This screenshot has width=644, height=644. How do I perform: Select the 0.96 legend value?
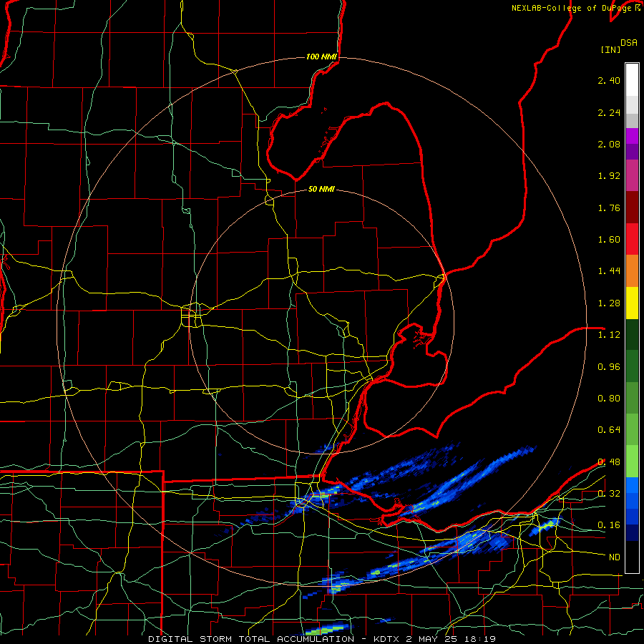pos(609,367)
